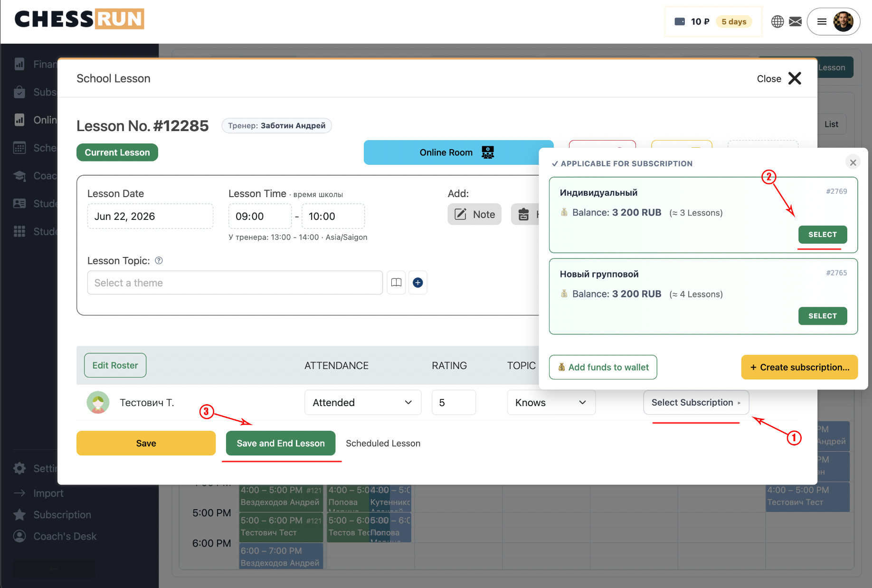Click the 09:00 start time field
This screenshot has width=872, height=588.
[x=260, y=216]
